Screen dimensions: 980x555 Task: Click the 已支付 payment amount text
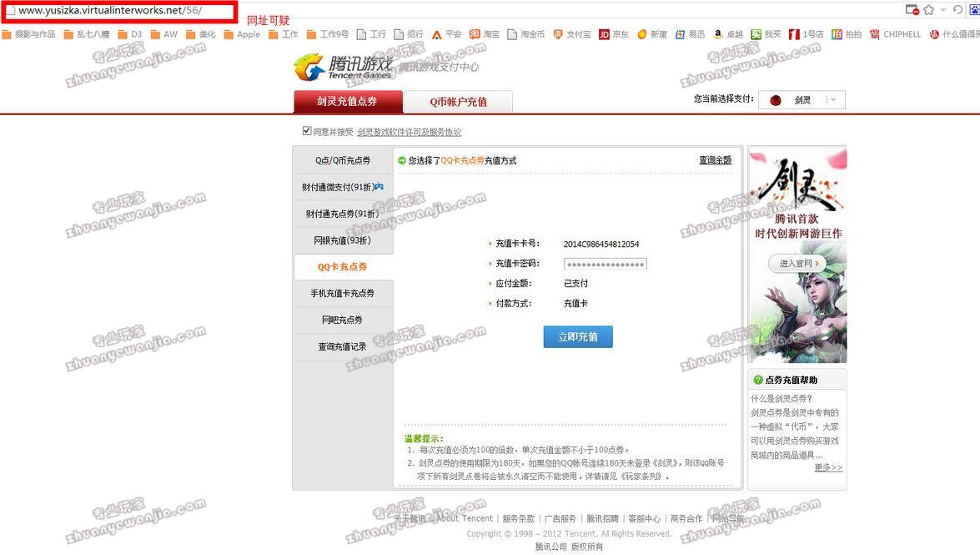[x=575, y=284]
